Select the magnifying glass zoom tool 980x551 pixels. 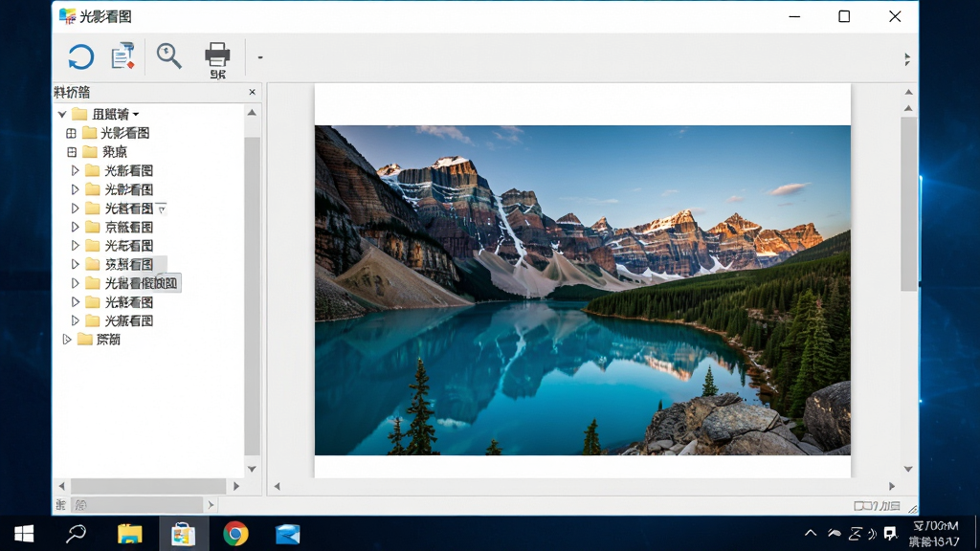coord(168,55)
